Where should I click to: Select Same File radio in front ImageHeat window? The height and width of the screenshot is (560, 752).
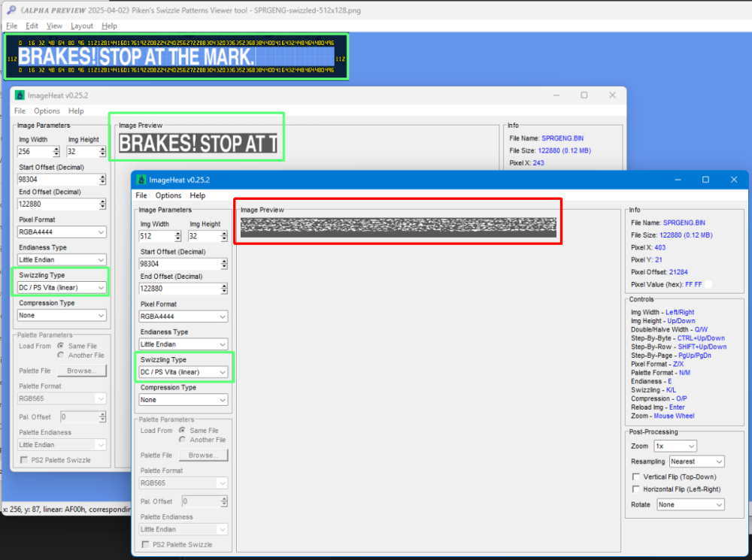(x=182, y=430)
